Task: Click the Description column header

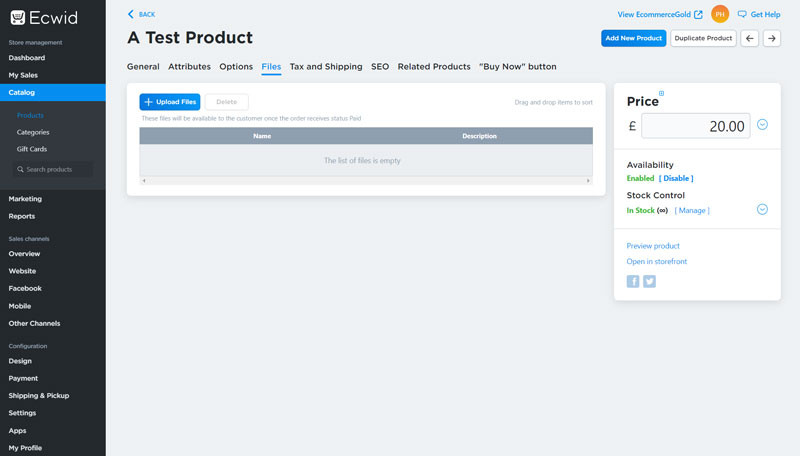Action: click(479, 136)
